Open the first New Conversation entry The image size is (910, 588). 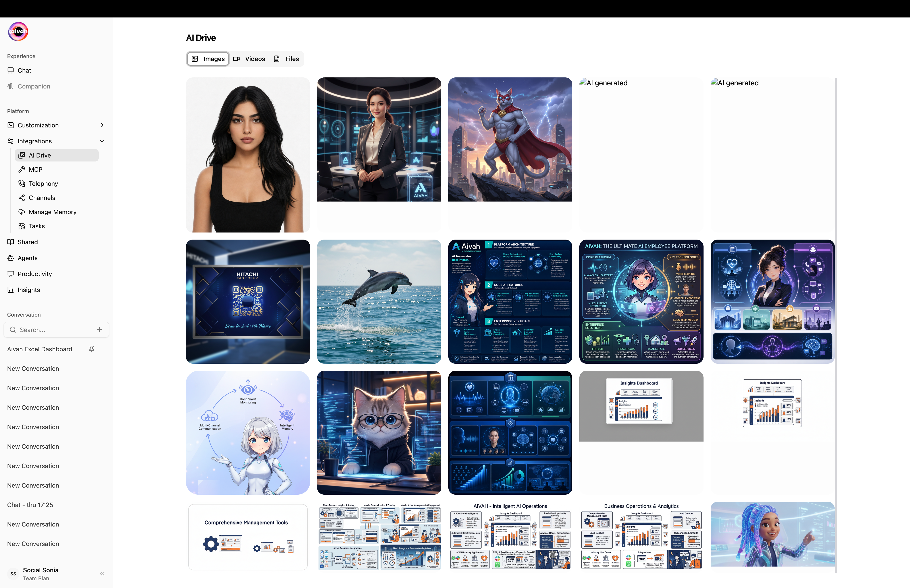(33, 369)
